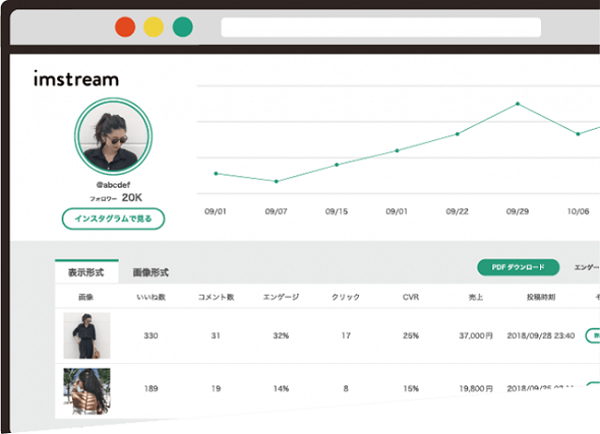Screen dimensions: 600x434
Task: Click the 19,800円 sales value
Action: [476, 388]
